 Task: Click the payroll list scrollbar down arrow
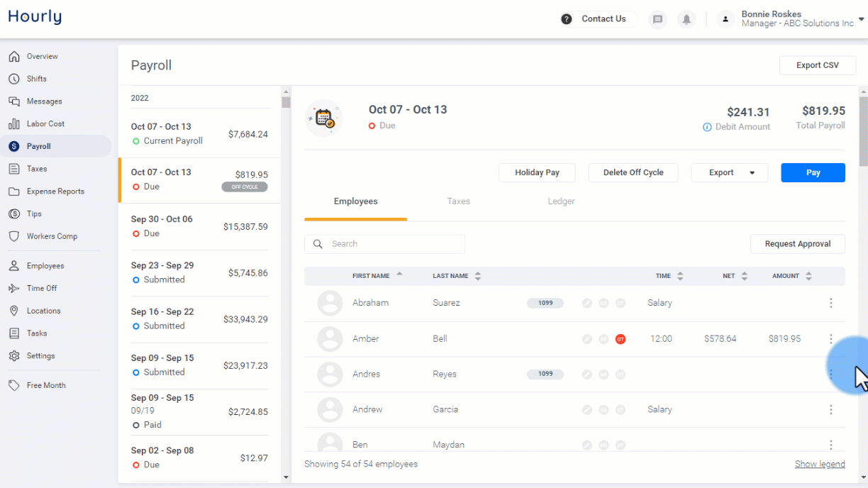(x=286, y=477)
